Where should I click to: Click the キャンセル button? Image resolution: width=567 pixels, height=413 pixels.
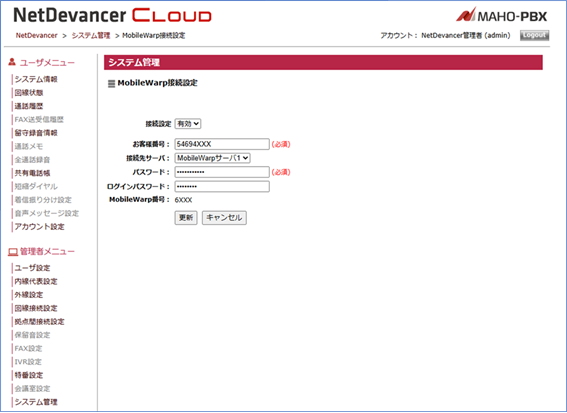click(x=224, y=218)
